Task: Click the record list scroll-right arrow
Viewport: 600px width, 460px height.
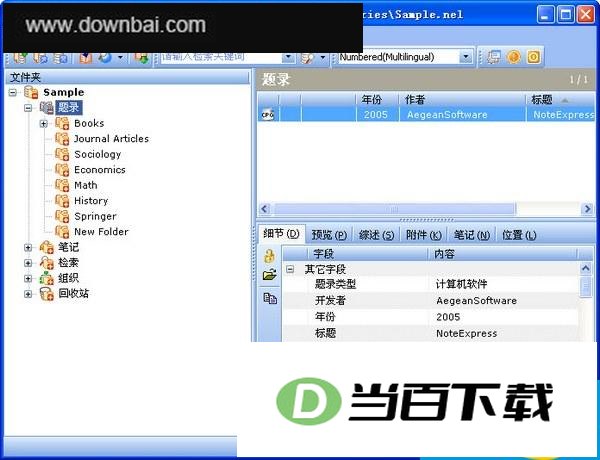Action: point(587,209)
